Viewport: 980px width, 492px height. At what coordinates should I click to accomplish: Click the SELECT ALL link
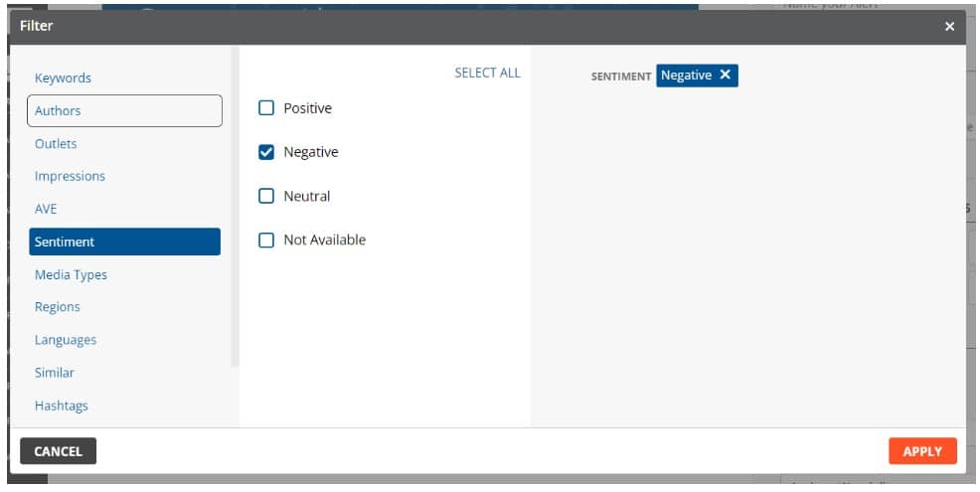(x=487, y=73)
